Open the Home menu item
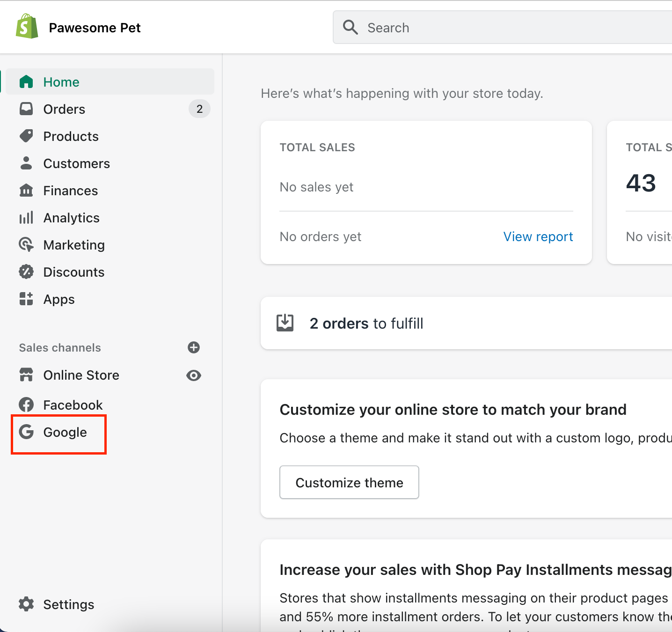The width and height of the screenshot is (672, 632). tap(110, 82)
